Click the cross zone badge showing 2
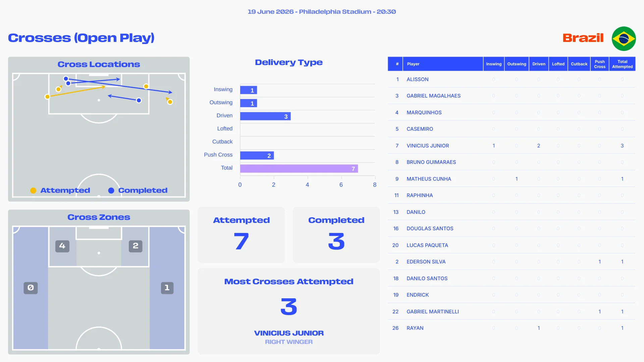Image resolution: width=644 pixels, height=362 pixels. (x=136, y=246)
